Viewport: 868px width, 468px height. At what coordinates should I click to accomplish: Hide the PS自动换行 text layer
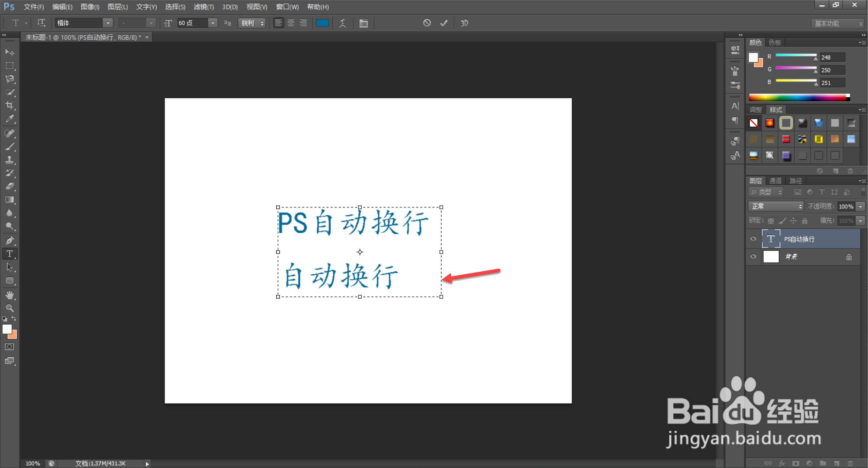[x=753, y=239]
